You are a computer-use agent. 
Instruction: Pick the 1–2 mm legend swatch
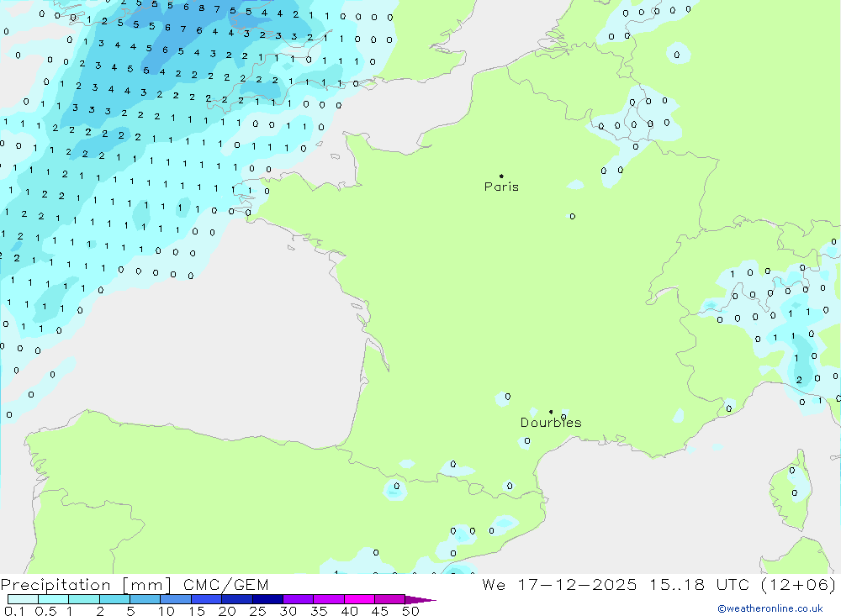click(83, 599)
